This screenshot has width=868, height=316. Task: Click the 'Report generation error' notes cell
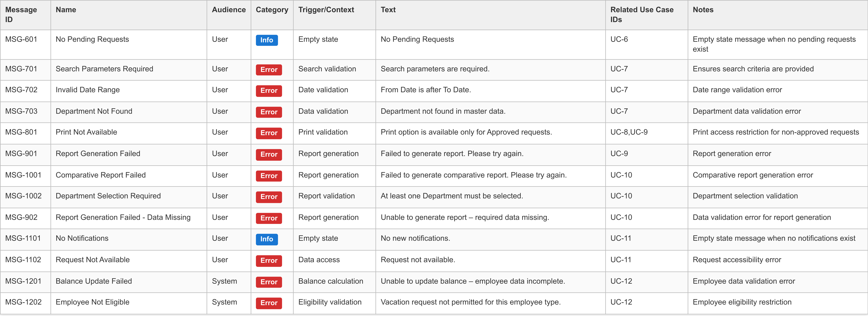[732, 154]
